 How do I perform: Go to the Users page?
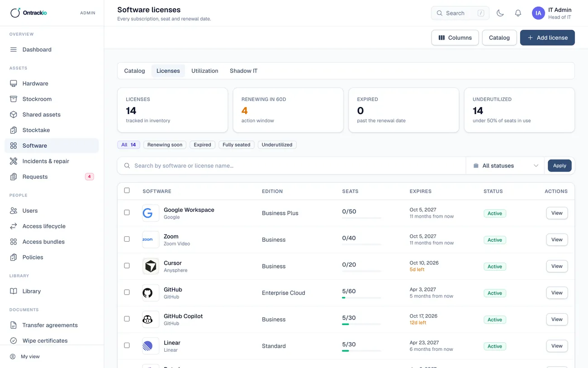click(52, 211)
